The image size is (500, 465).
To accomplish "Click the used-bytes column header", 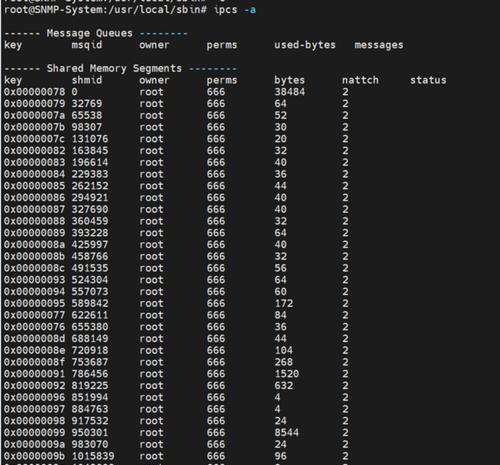I will point(305,45).
